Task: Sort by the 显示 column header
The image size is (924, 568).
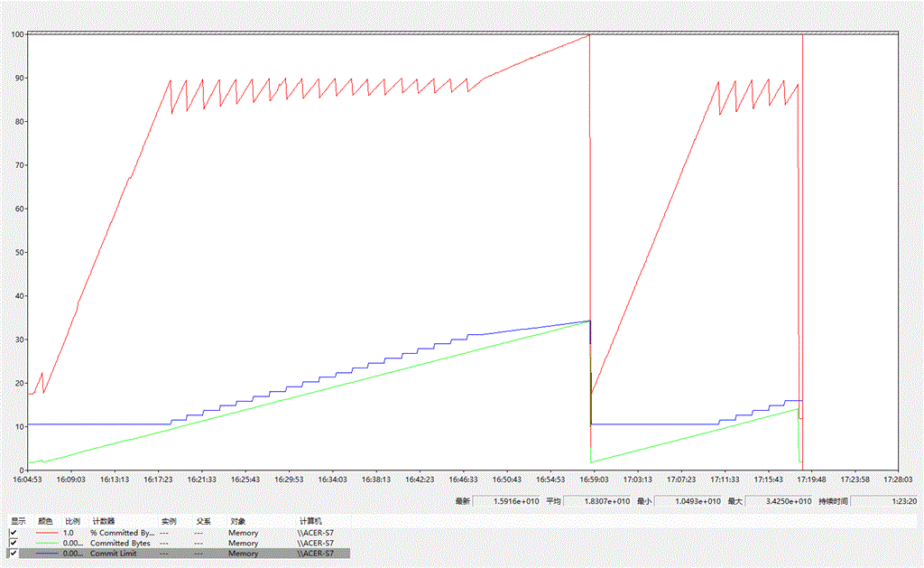Action: coord(19,521)
